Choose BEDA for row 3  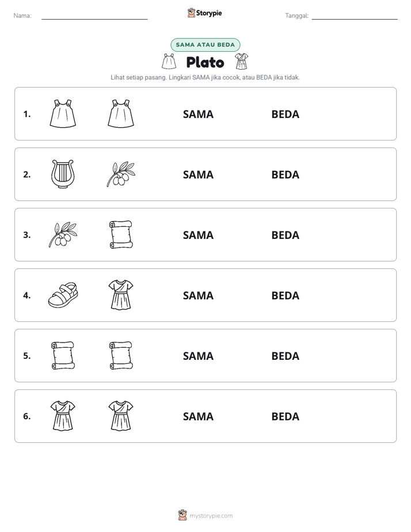(x=286, y=235)
